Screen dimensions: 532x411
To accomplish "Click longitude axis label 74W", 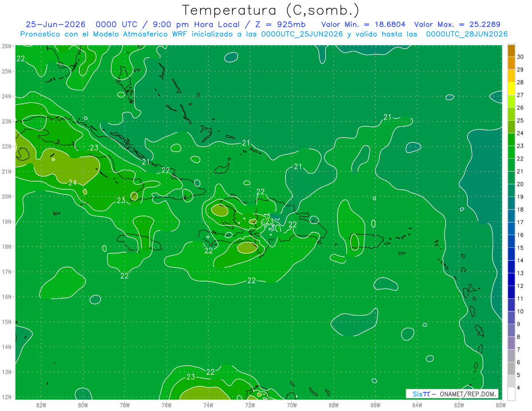I will [208, 405].
